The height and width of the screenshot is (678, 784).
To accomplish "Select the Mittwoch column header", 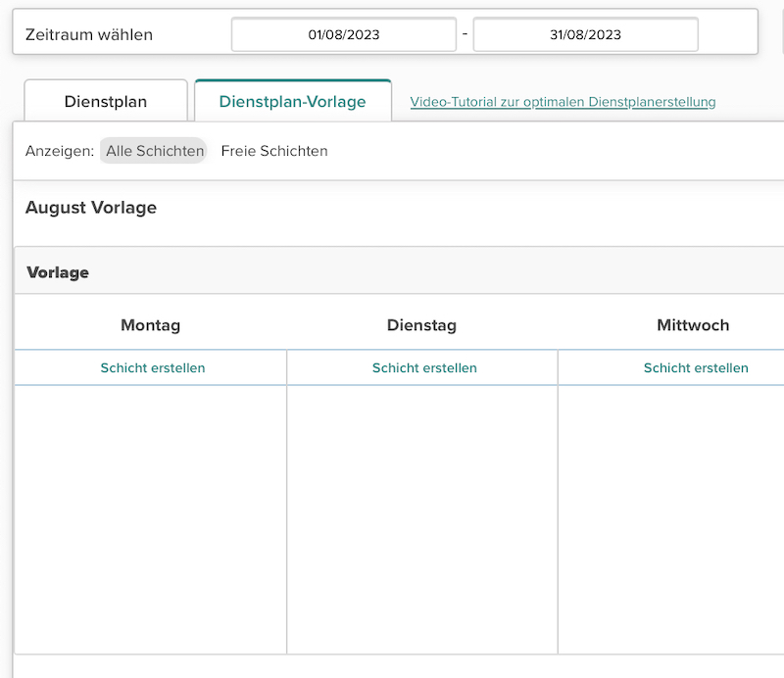I will [693, 325].
